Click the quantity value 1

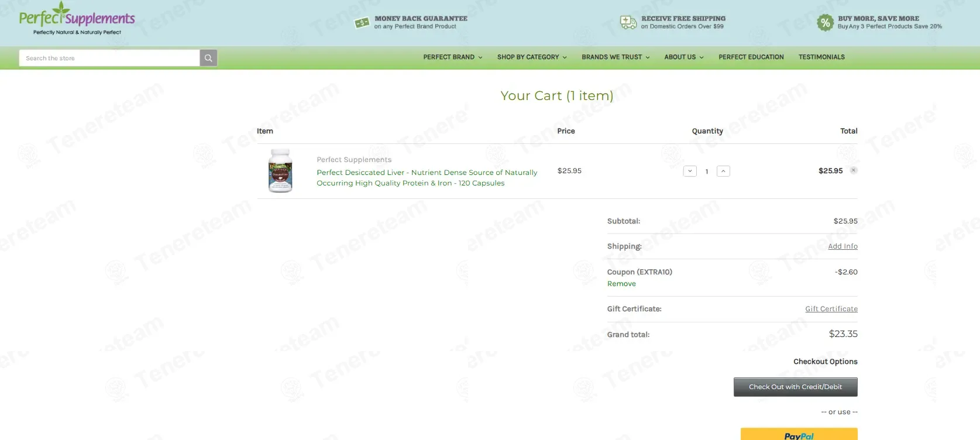coord(707,171)
